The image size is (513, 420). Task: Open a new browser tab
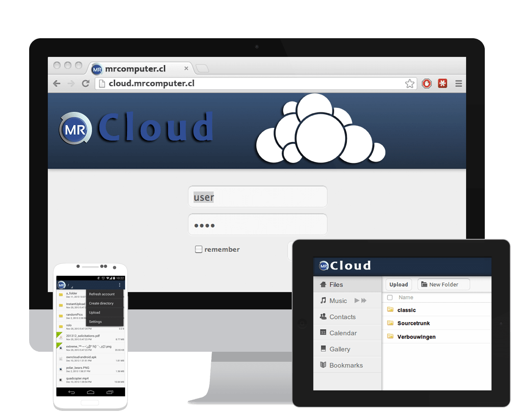(x=202, y=68)
